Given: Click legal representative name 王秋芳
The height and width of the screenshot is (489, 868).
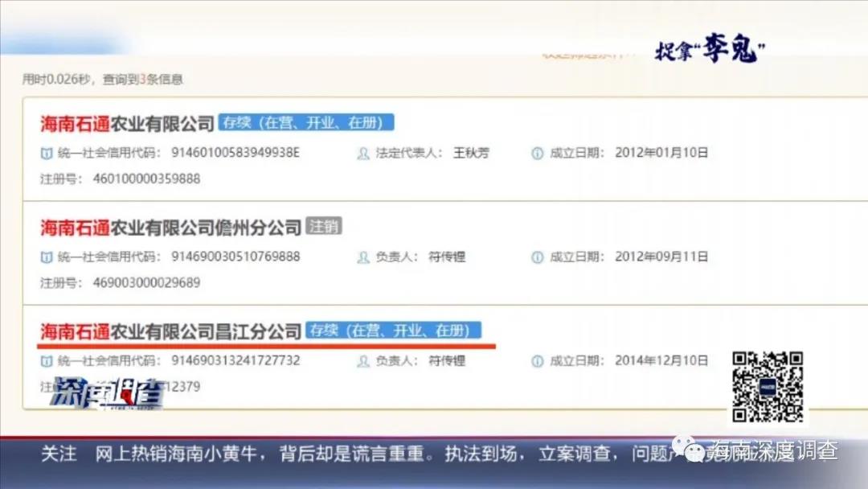Looking at the screenshot, I should point(471,153).
